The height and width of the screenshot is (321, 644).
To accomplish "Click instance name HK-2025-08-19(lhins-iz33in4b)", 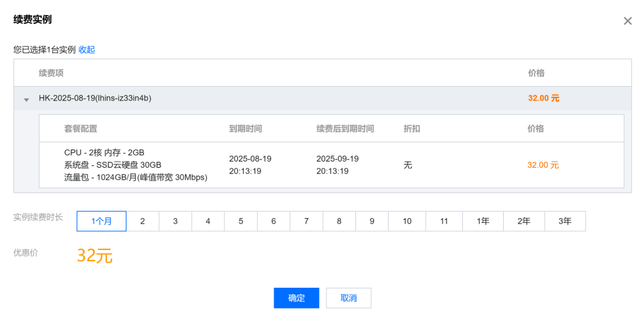I will pos(95,98).
